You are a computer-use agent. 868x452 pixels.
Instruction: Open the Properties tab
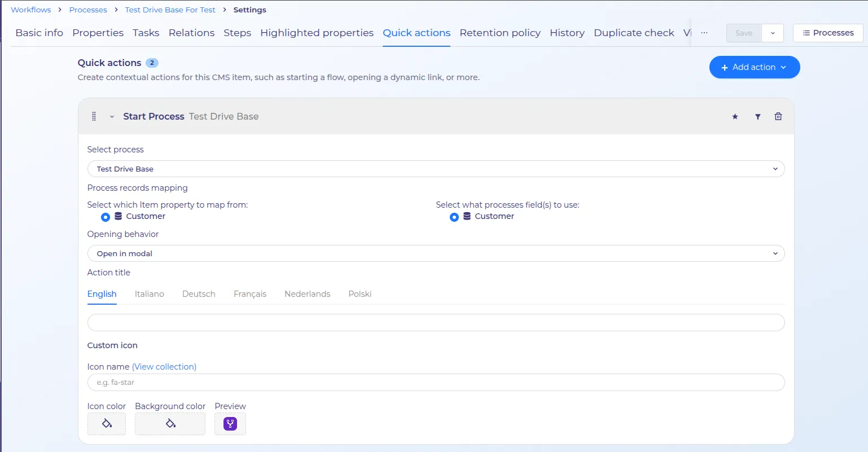tap(98, 33)
